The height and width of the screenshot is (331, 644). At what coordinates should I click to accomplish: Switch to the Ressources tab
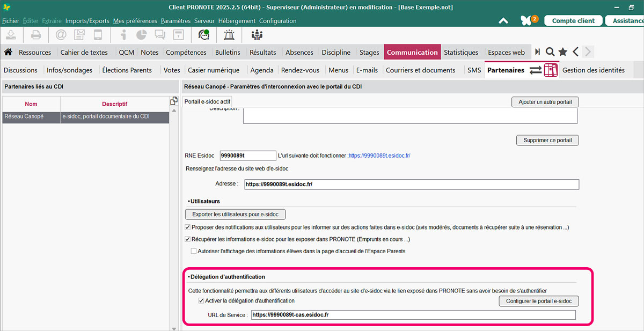click(35, 53)
